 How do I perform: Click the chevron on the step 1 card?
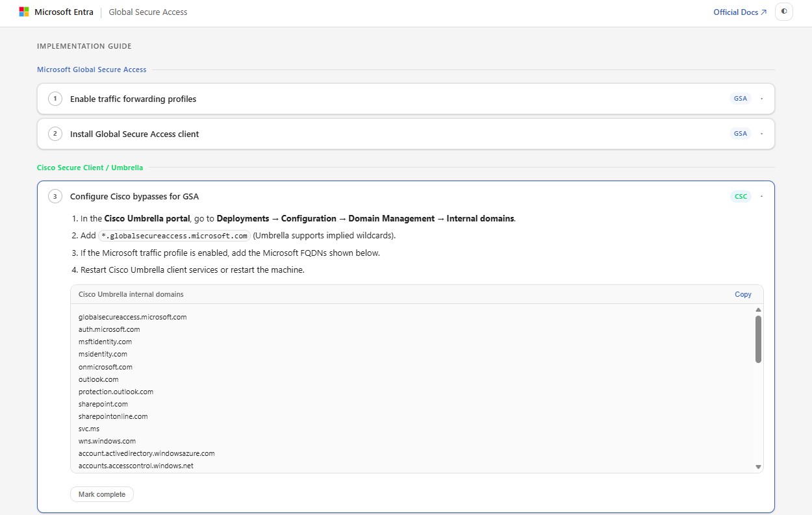(x=761, y=99)
